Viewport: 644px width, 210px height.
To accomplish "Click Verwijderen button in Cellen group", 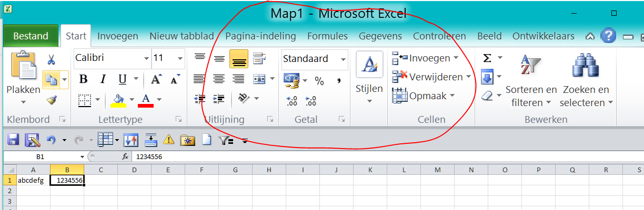I will [431, 77].
